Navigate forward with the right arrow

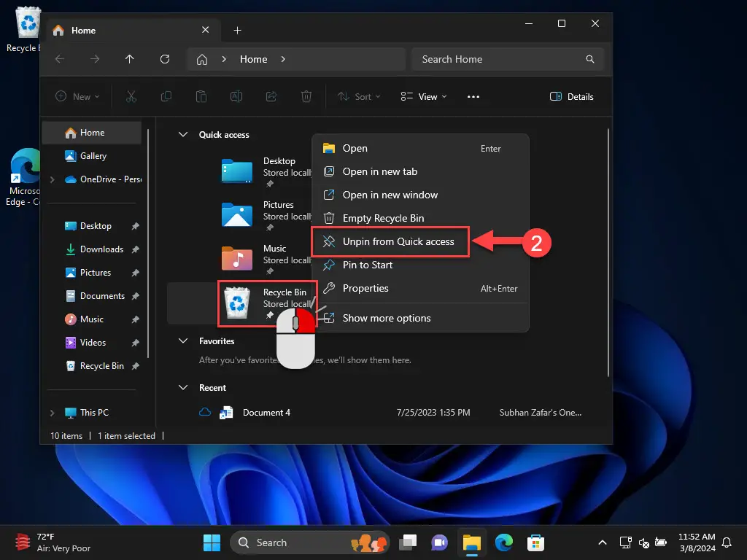(95, 59)
